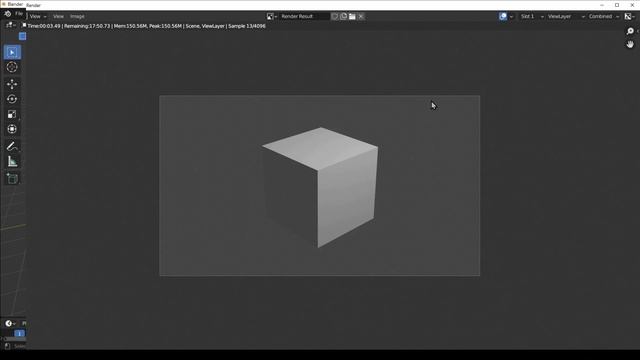Open the Slot 1 dropdown
This screenshot has height=360, width=640.
[x=532, y=16]
